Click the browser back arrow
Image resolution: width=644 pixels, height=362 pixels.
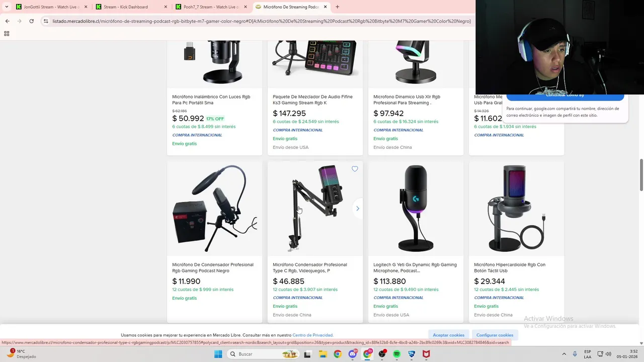pyautogui.click(x=7, y=21)
